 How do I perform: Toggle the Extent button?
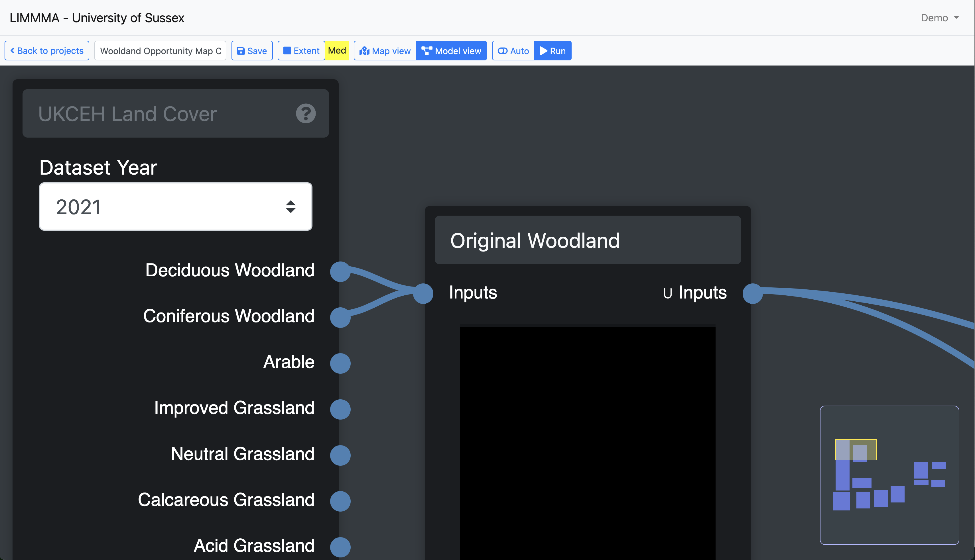point(301,51)
